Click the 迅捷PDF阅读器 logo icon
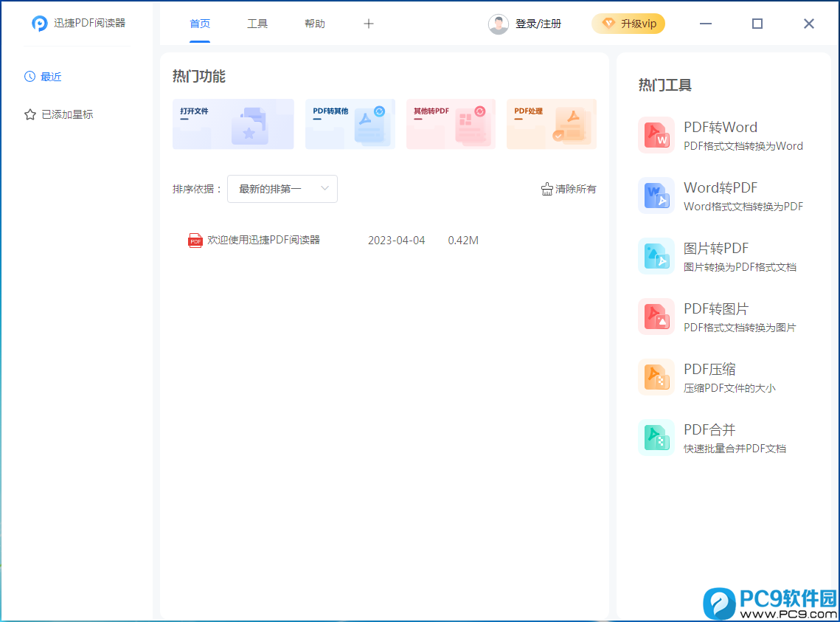840x622 pixels. [40, 23]
